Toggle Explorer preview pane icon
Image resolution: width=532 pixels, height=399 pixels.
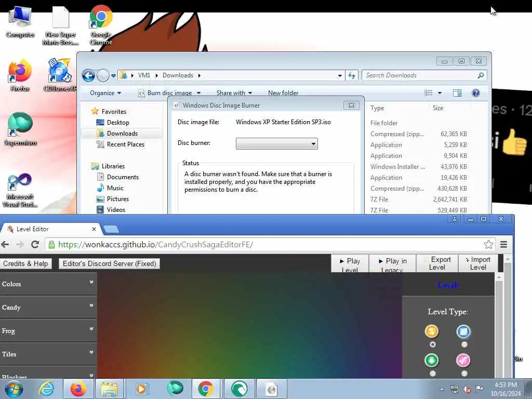tap(457, 93)
